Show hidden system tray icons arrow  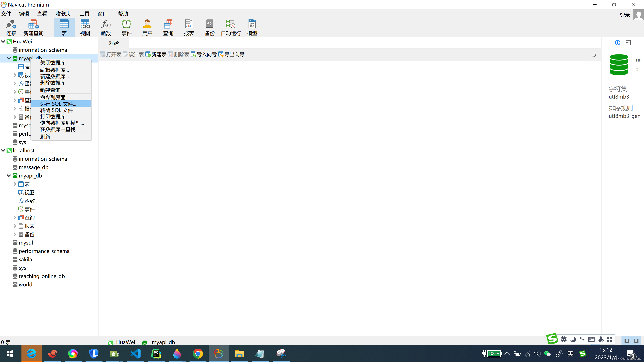click(x=507, y=353)
